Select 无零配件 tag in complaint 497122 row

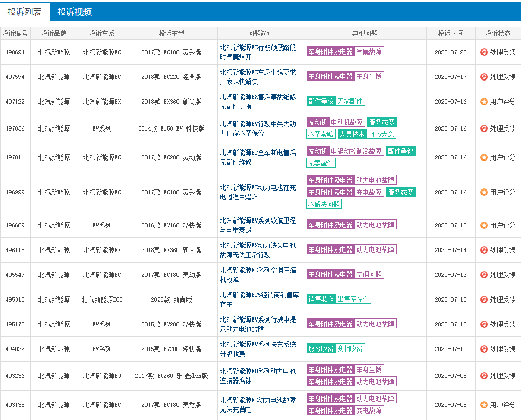point(350,101)
